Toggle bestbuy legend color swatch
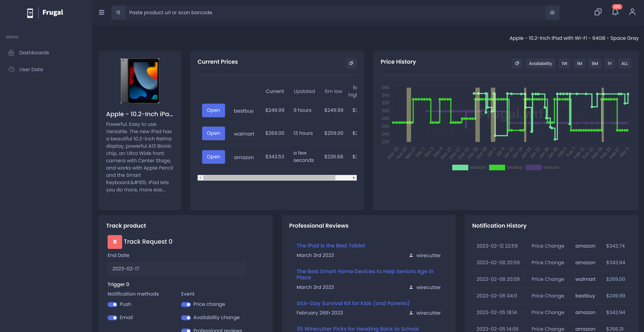 click(x=497, y=167)
